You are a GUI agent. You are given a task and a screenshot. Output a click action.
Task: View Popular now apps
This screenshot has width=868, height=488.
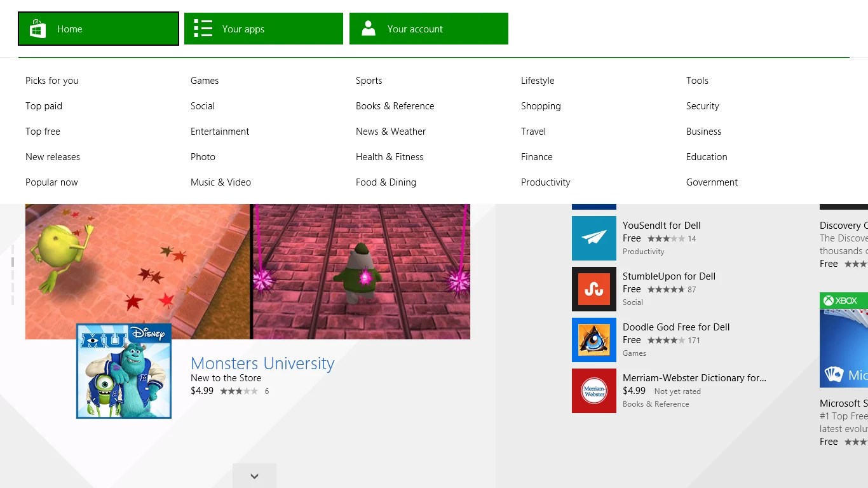pyautogui.click(x=51, y=182)
